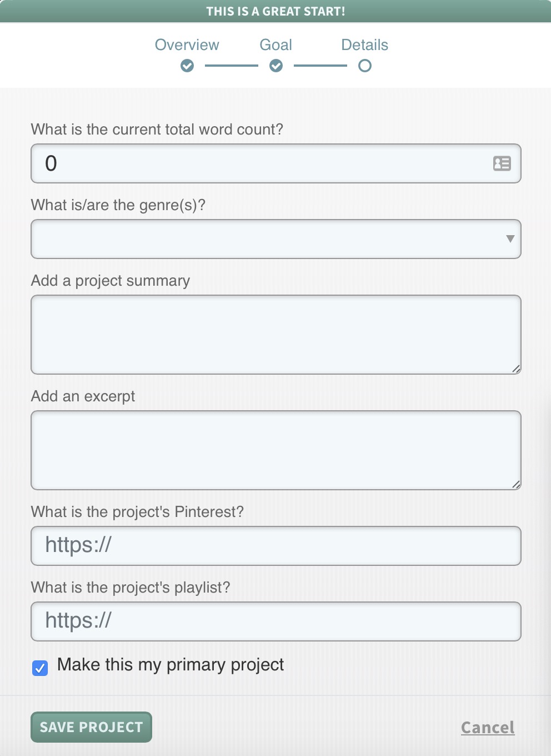Click the Make this my primary project label
Viewport: 551px width, 756px height.
coord(171,665)
